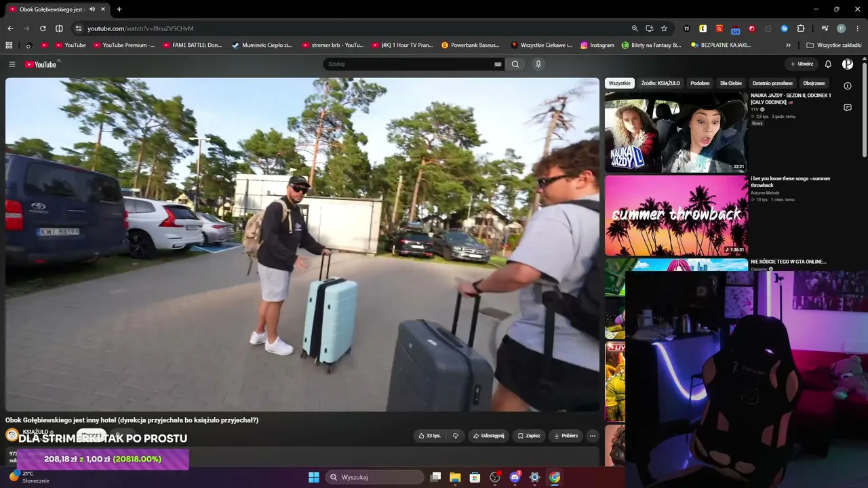This screenshot has width=868, height=488.
Task: View site information next to the URL
Action: pos(79,28)
